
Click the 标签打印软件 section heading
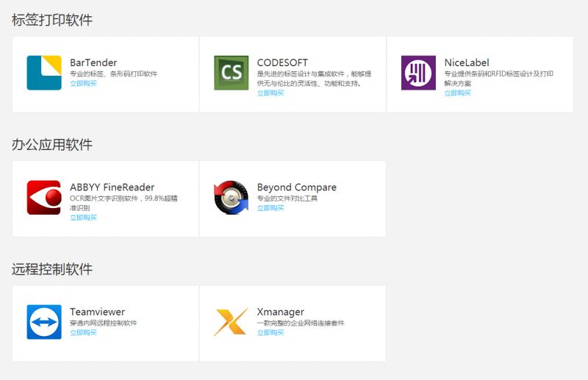click(52, 20)
